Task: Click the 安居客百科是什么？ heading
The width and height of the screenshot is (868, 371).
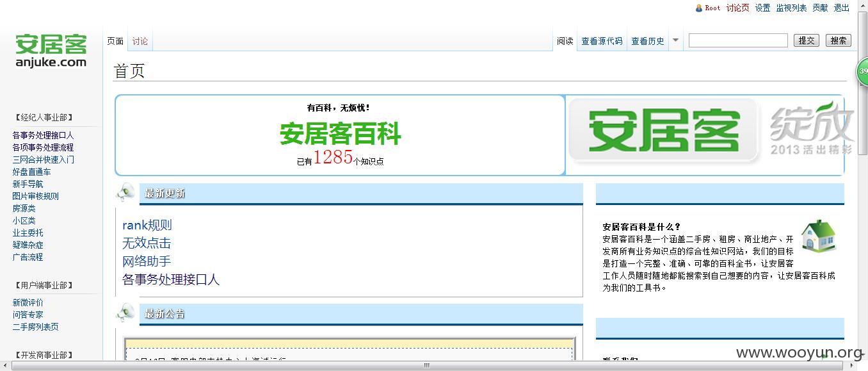Action: [641, 227]
